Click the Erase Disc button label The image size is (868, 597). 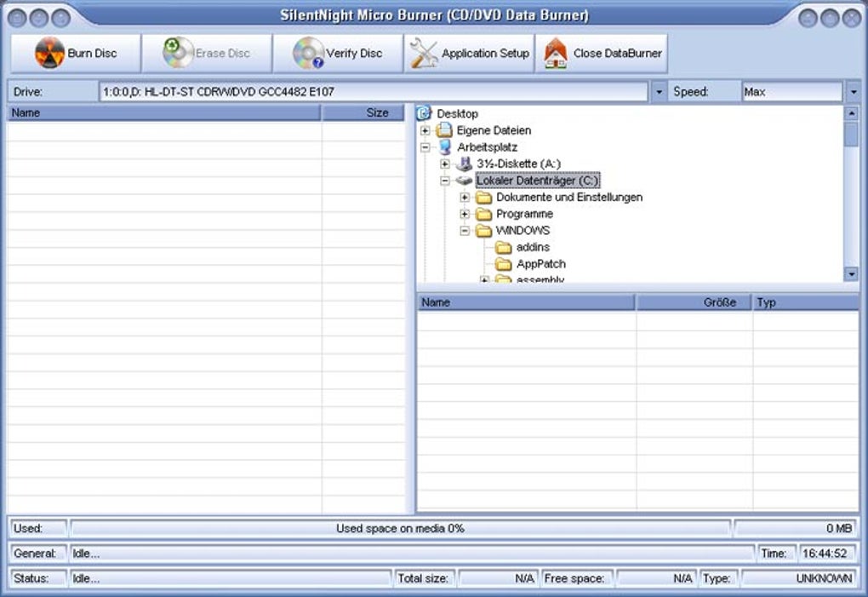coord(223,53)
